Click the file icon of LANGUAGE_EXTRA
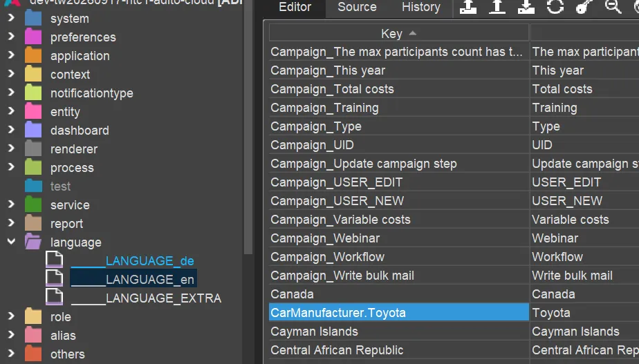 pos(54,297)
